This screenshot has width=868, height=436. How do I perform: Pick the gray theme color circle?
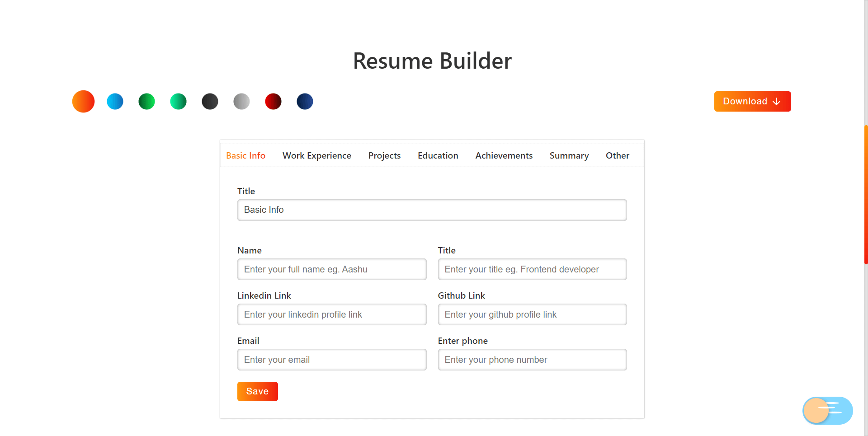click(241, 101)
